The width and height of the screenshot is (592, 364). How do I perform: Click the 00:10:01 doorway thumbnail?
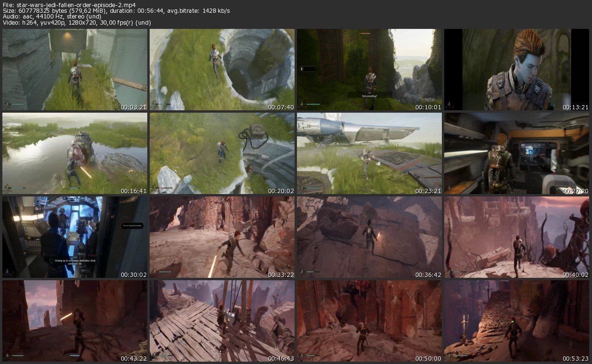[369, 70]
